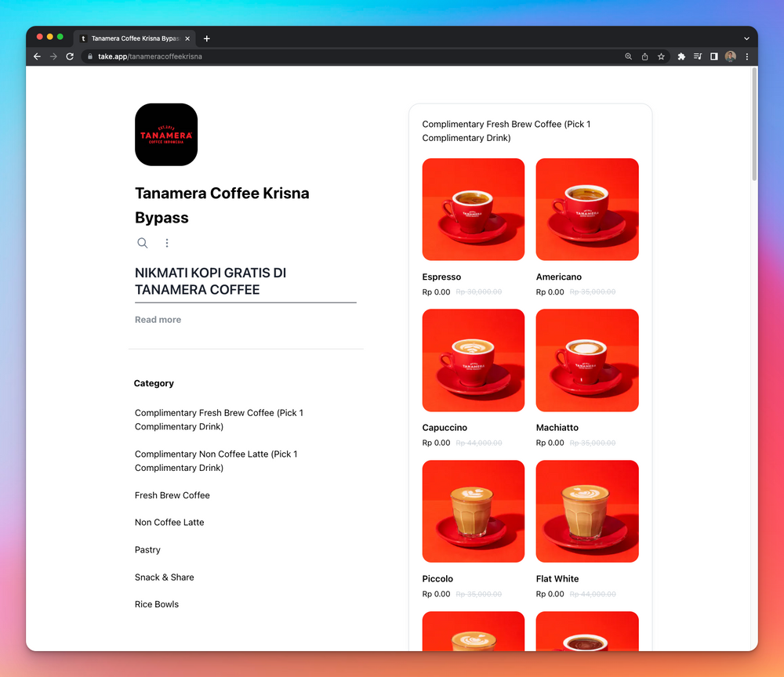Click the profile avatar in toolbar
The height and width of the screenshot is (677, 784).
click(x=731, y=56)
